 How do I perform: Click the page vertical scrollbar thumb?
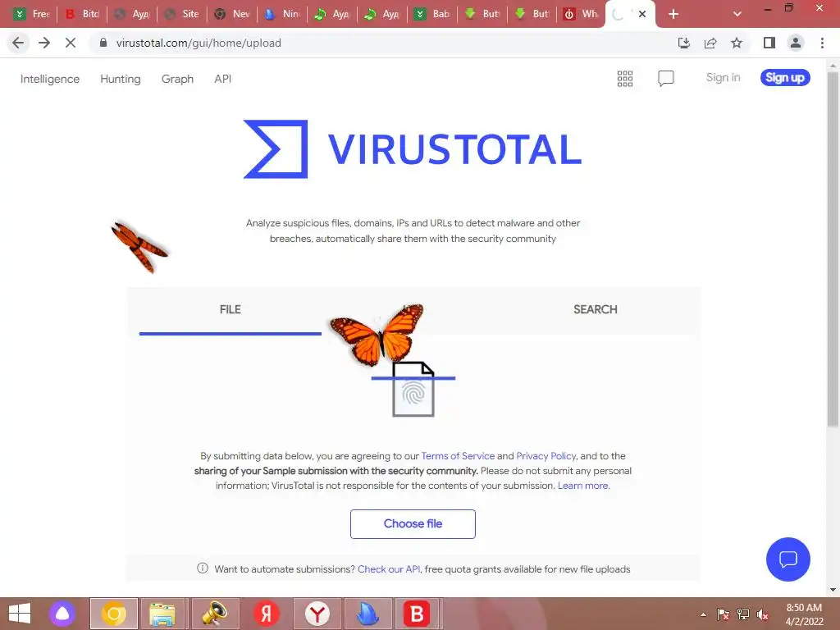833,249
